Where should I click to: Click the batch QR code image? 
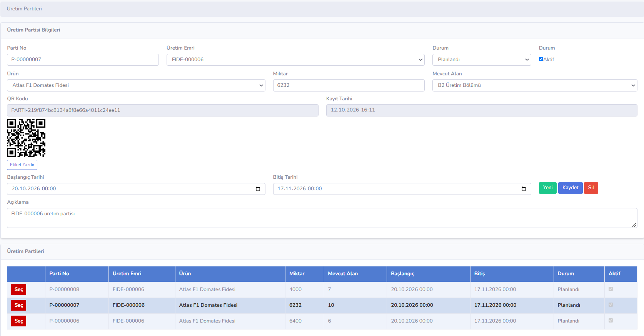coord(26,138)
